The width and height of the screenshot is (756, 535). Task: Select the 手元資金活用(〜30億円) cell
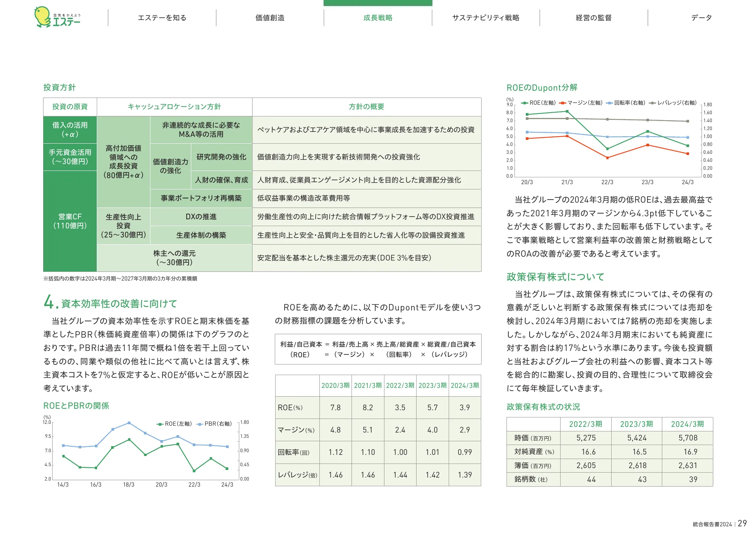click(x=70, y=157)
